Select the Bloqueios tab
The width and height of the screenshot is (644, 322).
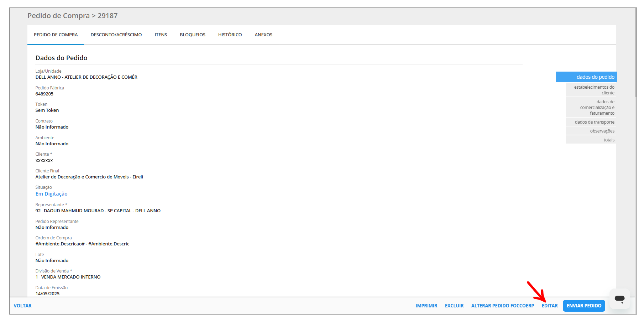click(193, 35)
